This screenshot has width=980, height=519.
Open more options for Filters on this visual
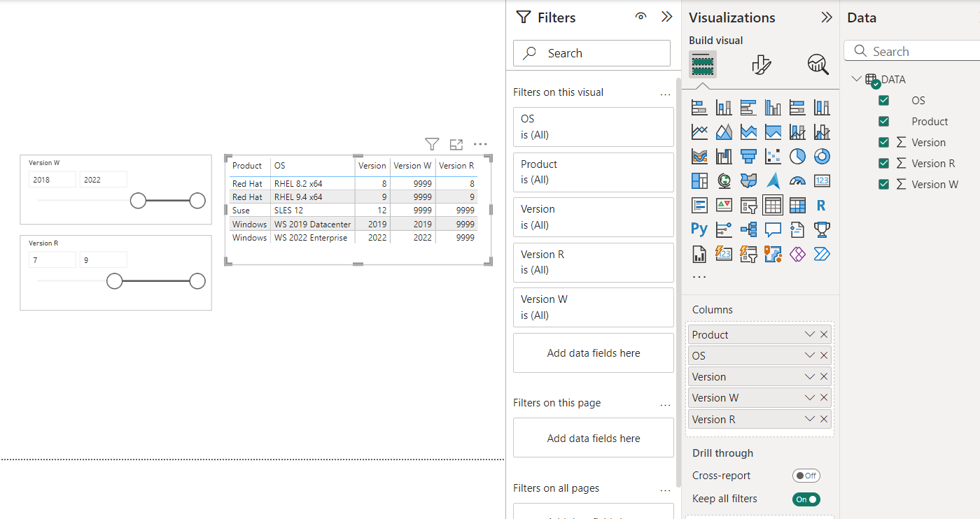coord(665,93)
